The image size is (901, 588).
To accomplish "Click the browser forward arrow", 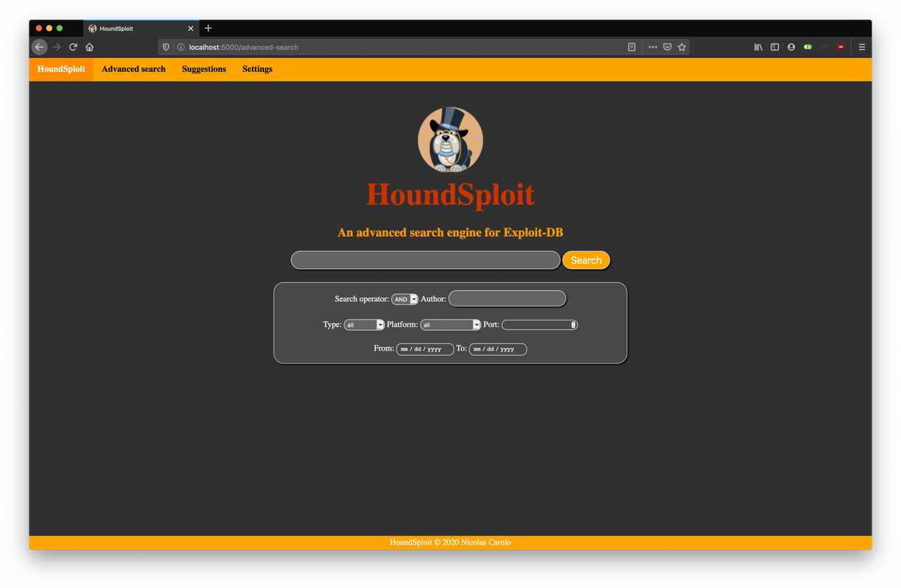I will point(57,47).
